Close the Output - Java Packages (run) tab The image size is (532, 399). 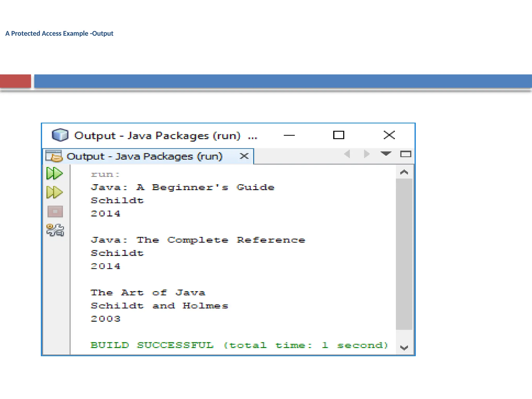click(244, 156)
